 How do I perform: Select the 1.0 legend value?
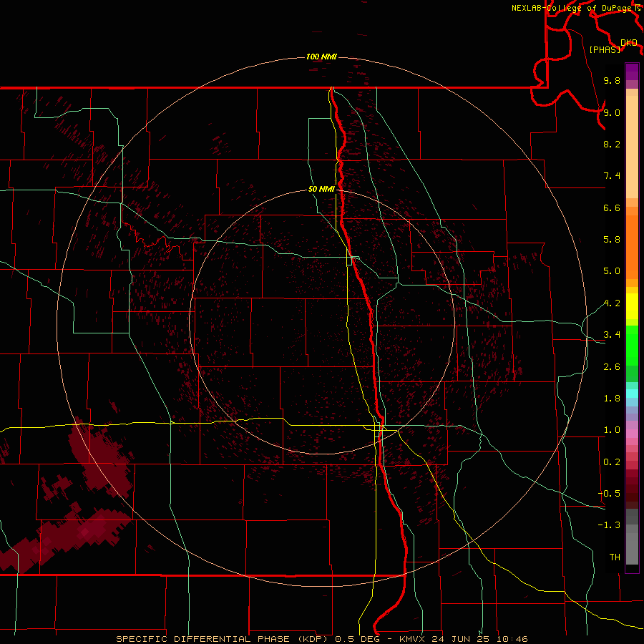pos(612,430)
